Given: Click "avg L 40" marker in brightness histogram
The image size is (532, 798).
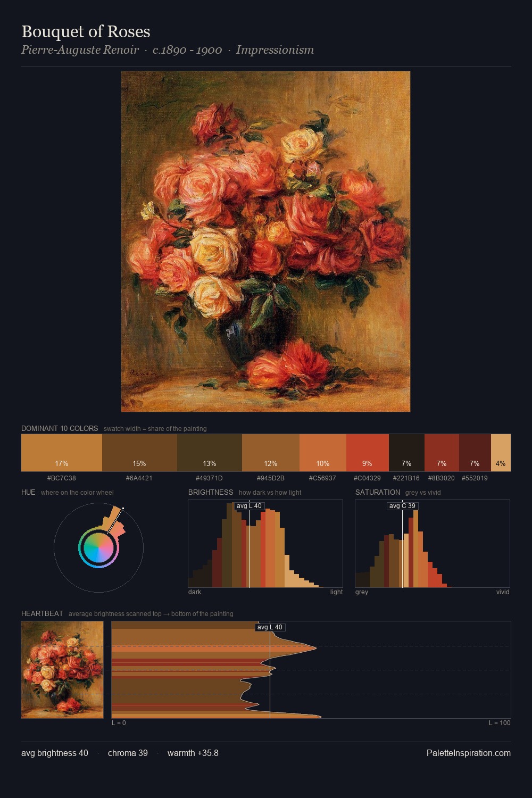Looking at the screenshot, I should pos(249,506).
